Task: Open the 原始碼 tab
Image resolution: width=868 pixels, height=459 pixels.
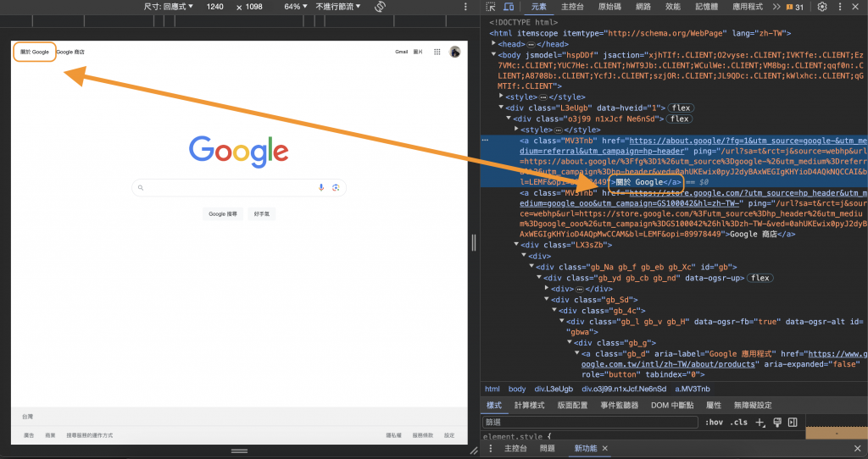Action: coord(609,7)
